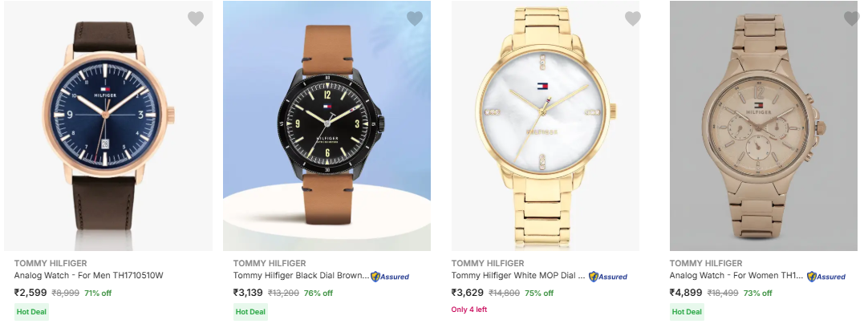Add white MOP dial watch to wishlist
The height and width of the screenshot is (324, 868).
tap(632, 18)
